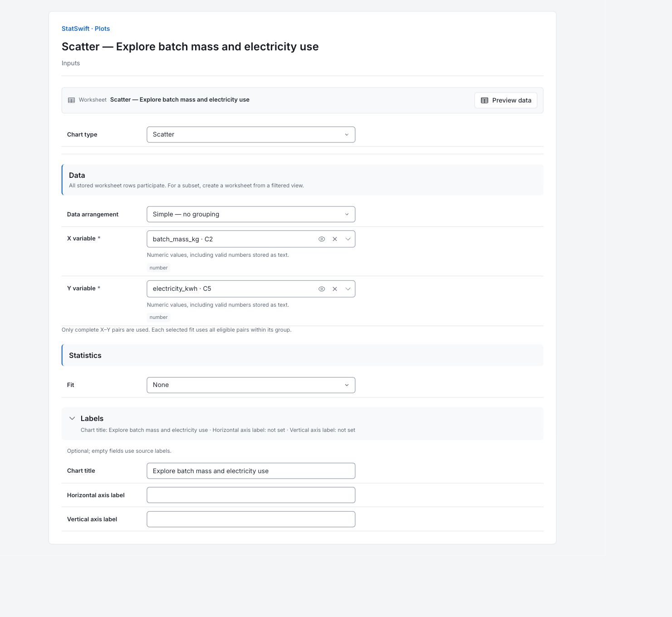The width and height of the screenshot is (672, 617).
Task: Open the Chart type dropdown
Action: 251,135
